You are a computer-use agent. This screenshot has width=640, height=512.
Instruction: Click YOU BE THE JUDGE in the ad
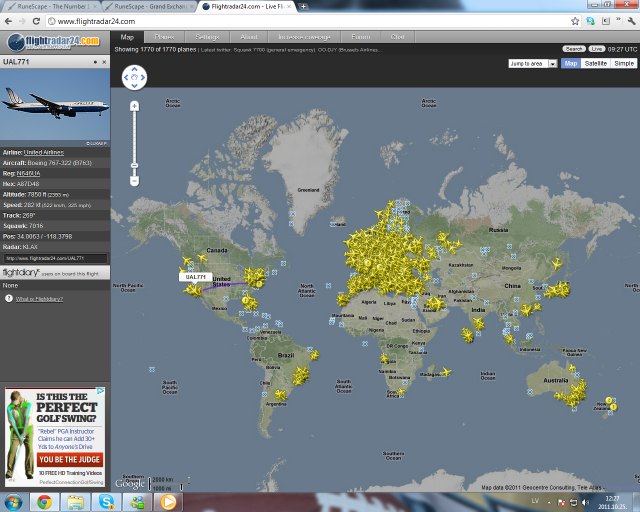pos(70,460)
